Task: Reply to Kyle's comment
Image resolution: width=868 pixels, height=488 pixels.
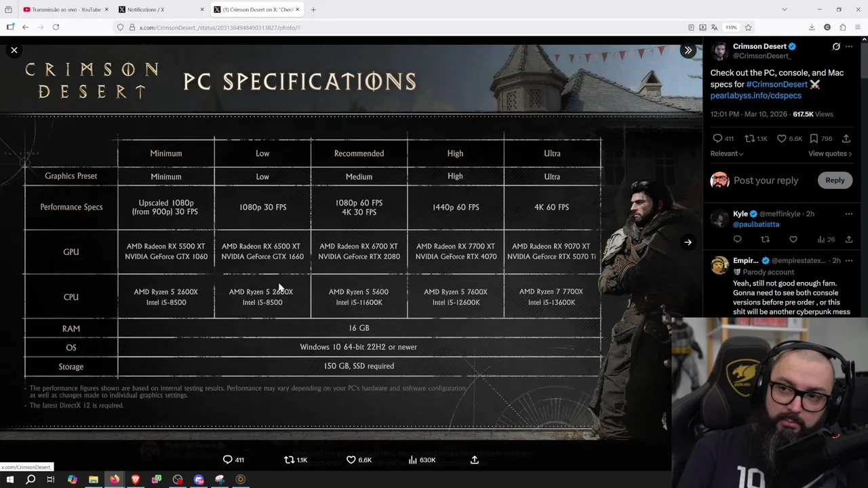Action: coord(737,239)
